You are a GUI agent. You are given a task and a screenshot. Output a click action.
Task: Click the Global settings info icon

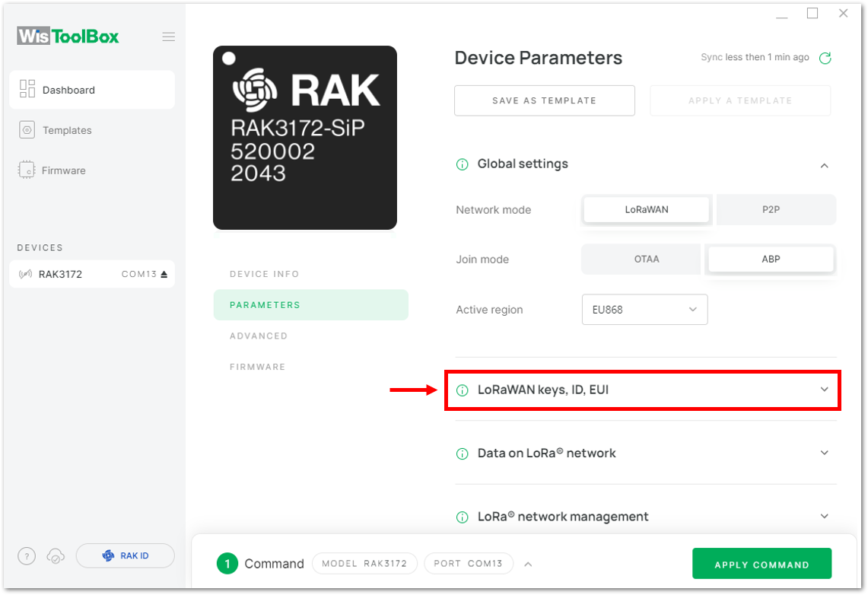click(x=463, y=164)
